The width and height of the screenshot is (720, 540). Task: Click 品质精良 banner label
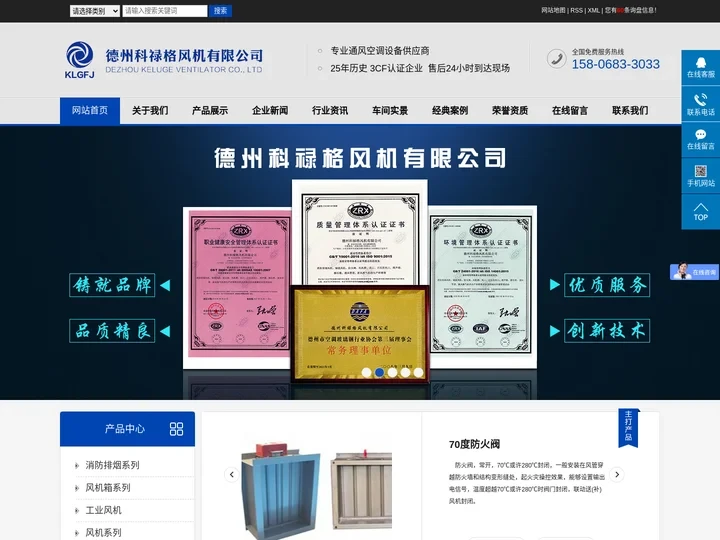pyautogui.click(x=112, y=331)
